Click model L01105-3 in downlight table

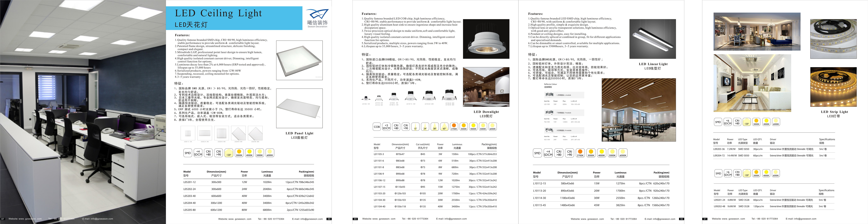click(x=379, y=154)
